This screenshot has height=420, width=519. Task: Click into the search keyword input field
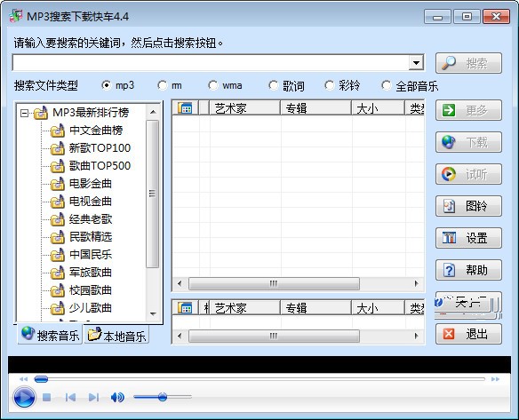pos(211,62)
